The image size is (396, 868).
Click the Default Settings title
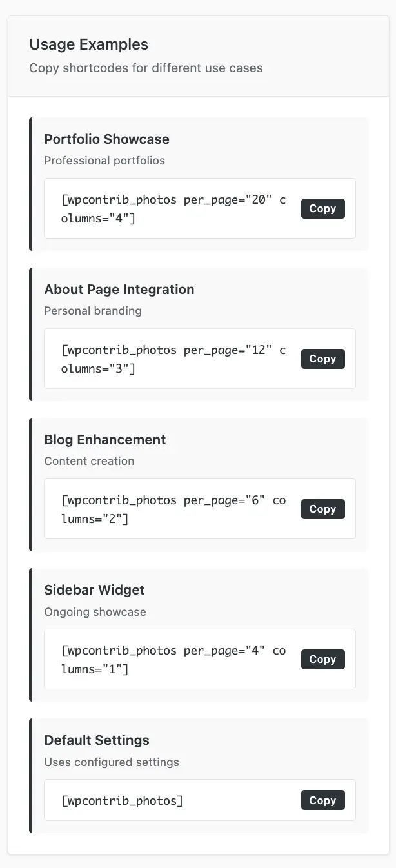click(x=97, y=740)
